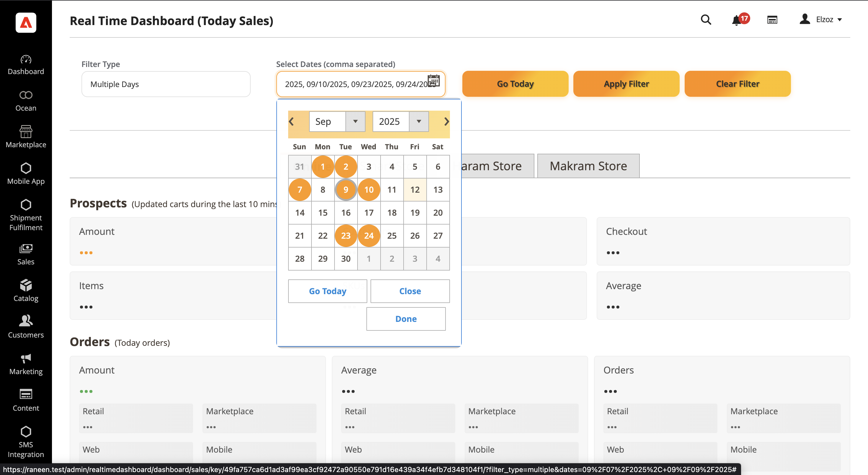Deselect September 23 in the calendar

pyautogui.click(x=346, y=236)
